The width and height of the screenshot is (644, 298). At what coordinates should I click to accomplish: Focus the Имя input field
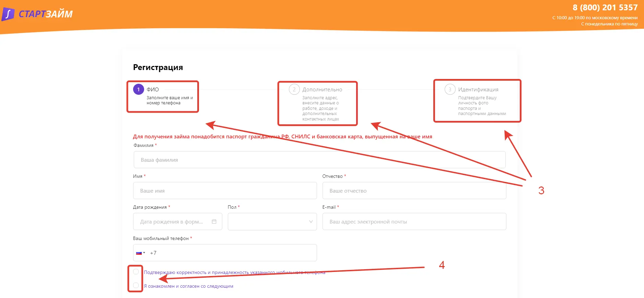(225, 191)
